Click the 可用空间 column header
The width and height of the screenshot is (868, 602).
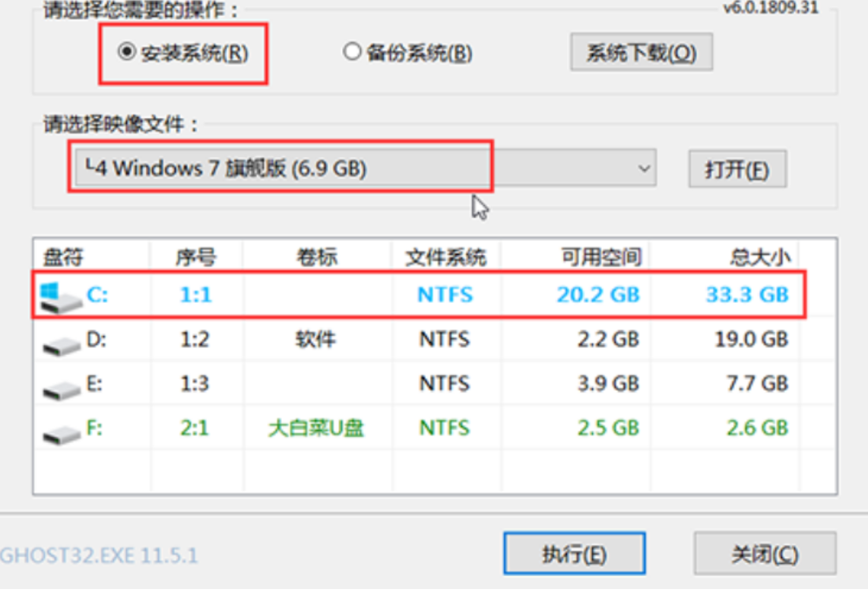coord(601,257)
